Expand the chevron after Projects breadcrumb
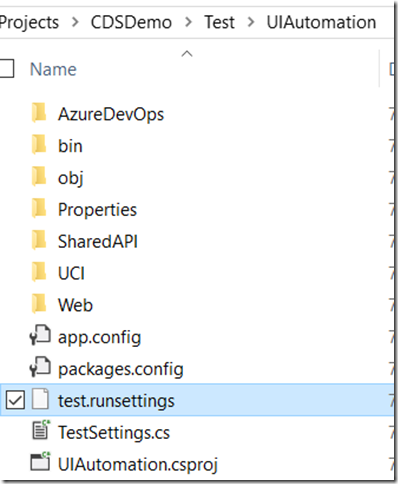Viewport: 398px width, 484px height. 75,22
